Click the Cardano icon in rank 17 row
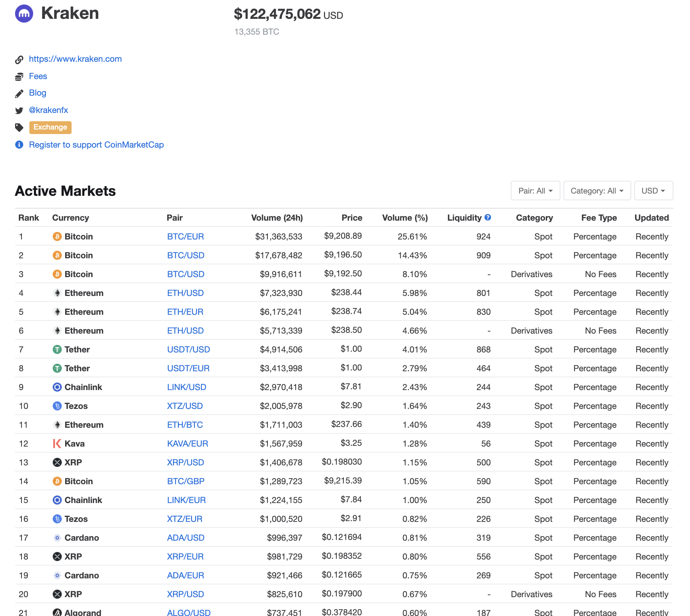 [x=57, y=538]
